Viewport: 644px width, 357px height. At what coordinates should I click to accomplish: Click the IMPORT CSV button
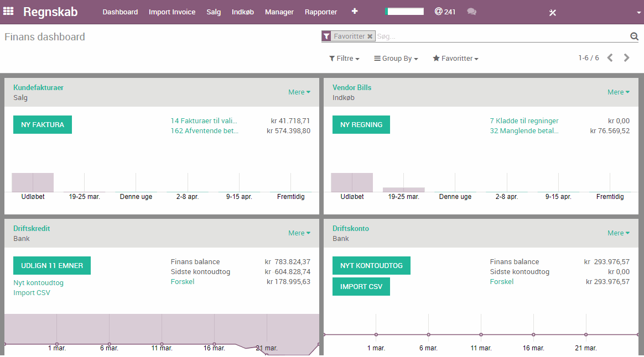click(x=361, y=286)
